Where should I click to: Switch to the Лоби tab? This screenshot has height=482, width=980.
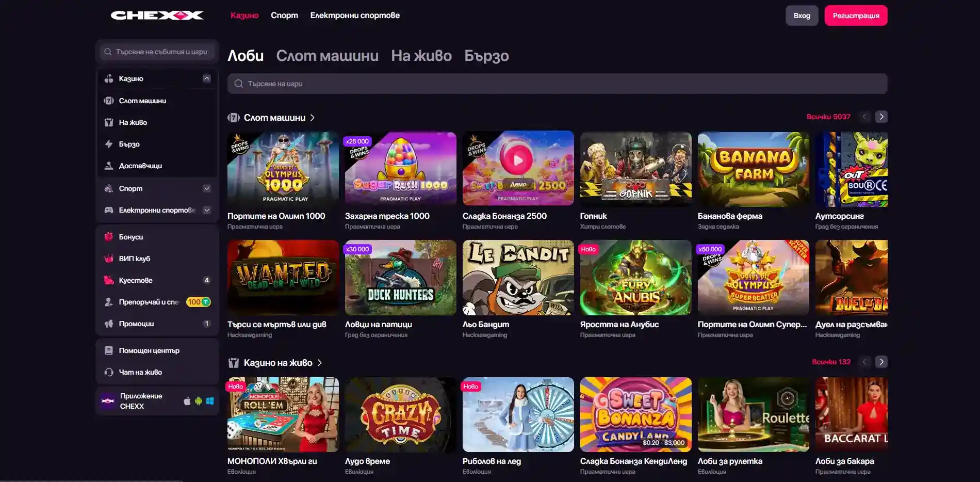246,56
